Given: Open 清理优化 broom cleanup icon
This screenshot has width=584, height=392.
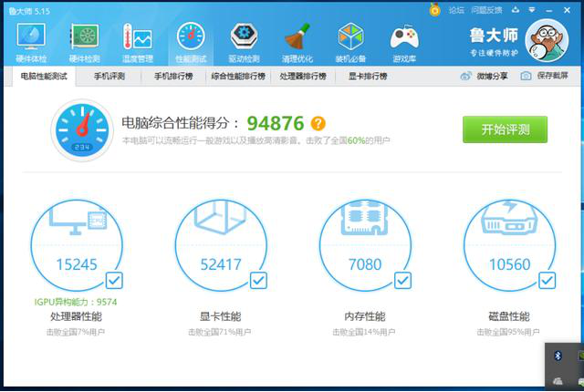Looking at the screenshot, I should [297, 42].
